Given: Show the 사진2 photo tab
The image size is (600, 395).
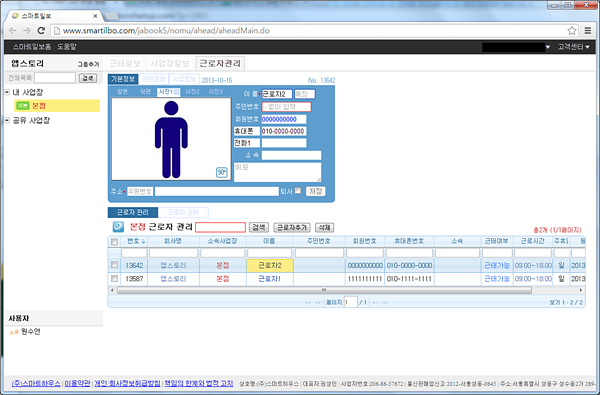Looking at the screenshot, I should (x=192, y=92).
